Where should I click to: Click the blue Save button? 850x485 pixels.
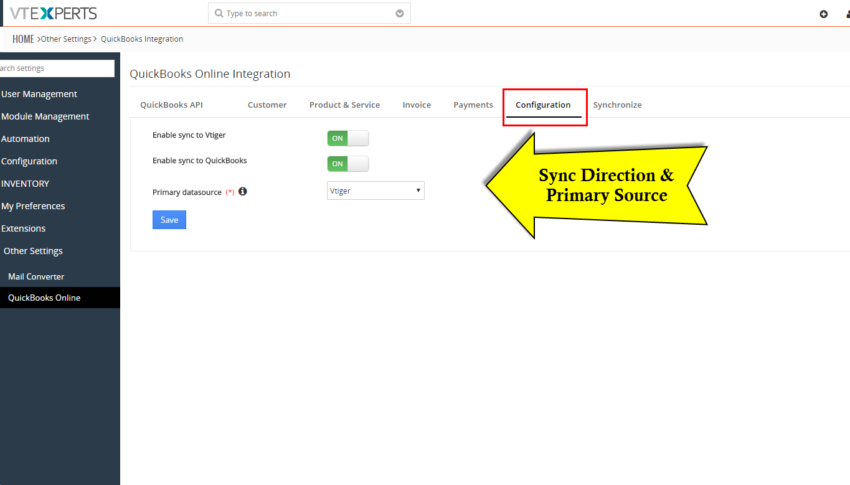[169, 219]
